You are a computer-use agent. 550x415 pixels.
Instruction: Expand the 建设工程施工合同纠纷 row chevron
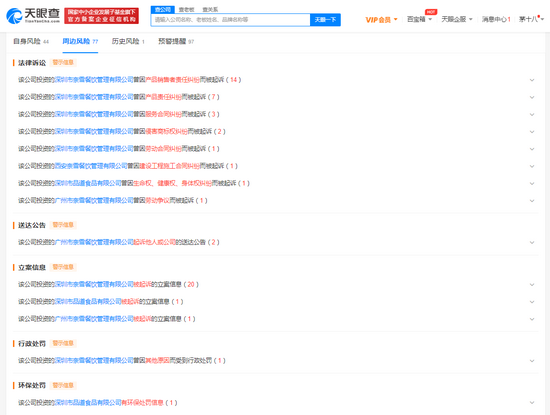(532, 166)
